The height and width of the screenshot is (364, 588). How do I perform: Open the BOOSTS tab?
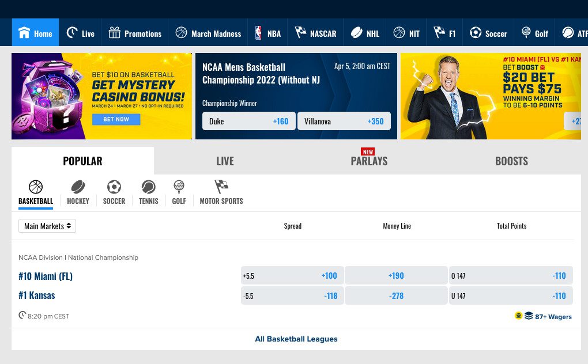(511, 161)
